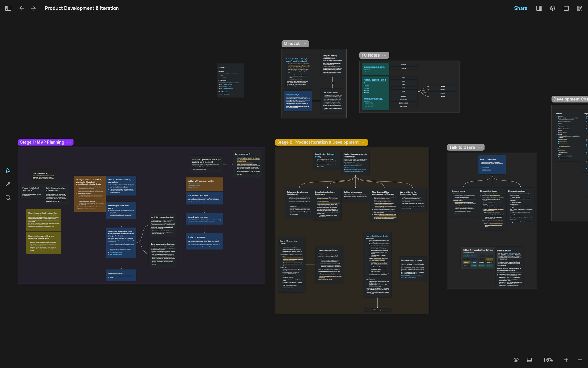The width and height of the screenshot is (588, 368).
Task: Select the connector line tool
Action: [x=8, y=184]
